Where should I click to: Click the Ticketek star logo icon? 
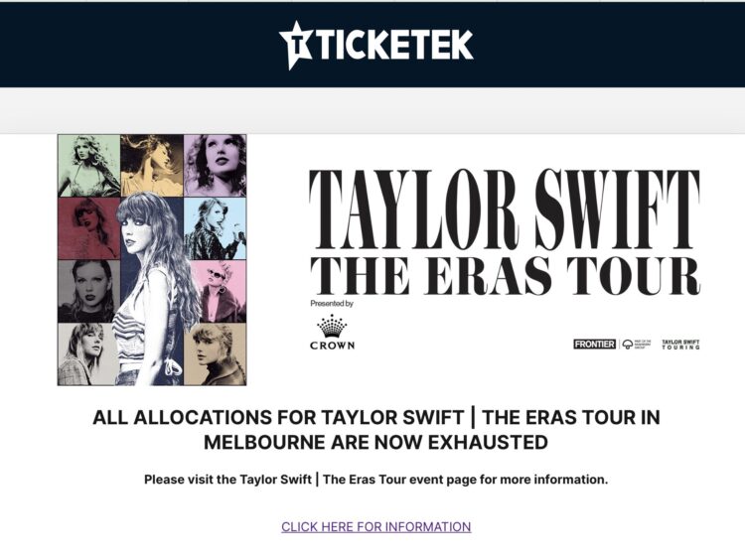[296, 45]
